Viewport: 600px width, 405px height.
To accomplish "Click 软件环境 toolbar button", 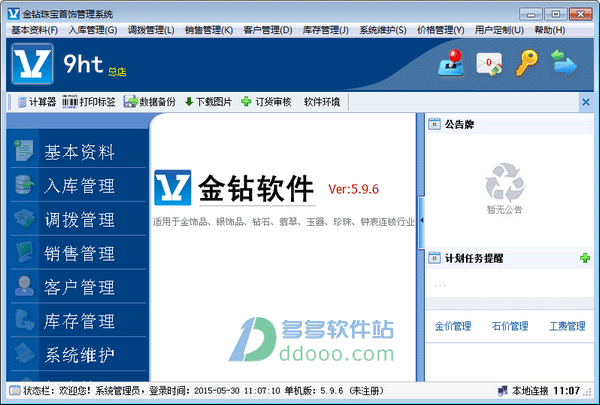I will (322, 102).
